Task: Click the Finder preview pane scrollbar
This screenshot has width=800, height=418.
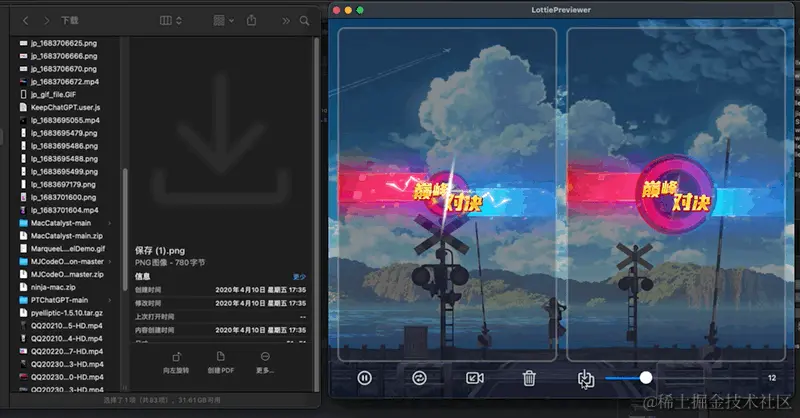Action: tap(316, 214)
